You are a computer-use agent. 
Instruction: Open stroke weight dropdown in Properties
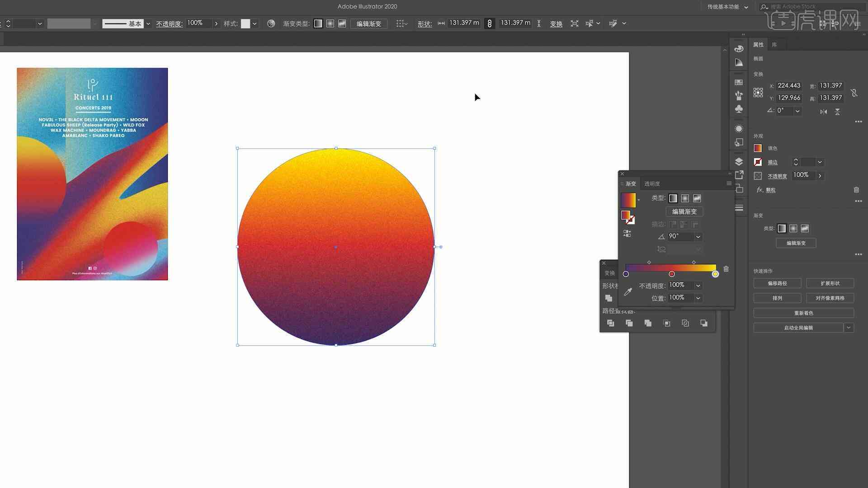820,162
